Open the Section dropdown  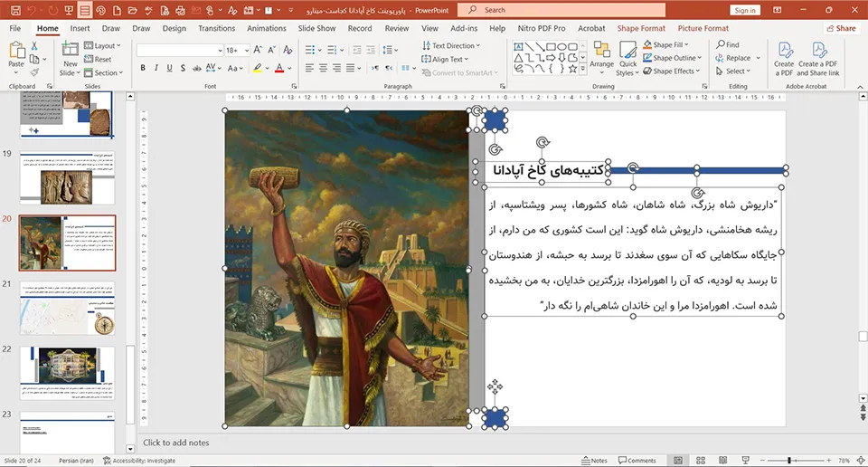click(x=103, y=72)
